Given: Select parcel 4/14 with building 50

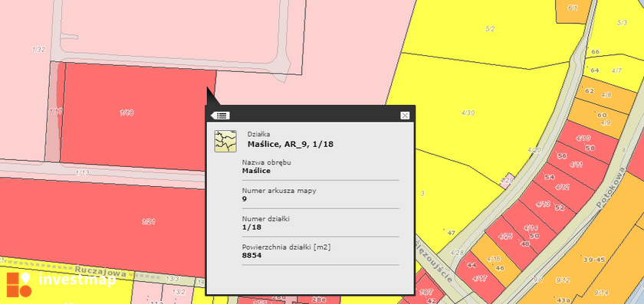Looking at the screenshot, I should click(532, 232).
